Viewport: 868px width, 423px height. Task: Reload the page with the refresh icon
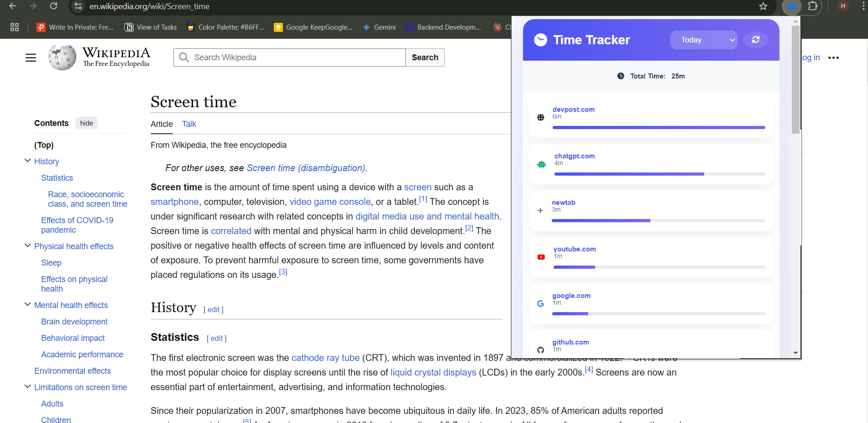pos(53,6)
